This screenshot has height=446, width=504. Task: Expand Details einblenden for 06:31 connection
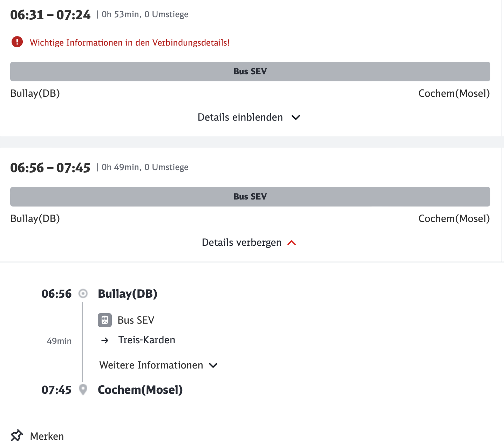249,117
